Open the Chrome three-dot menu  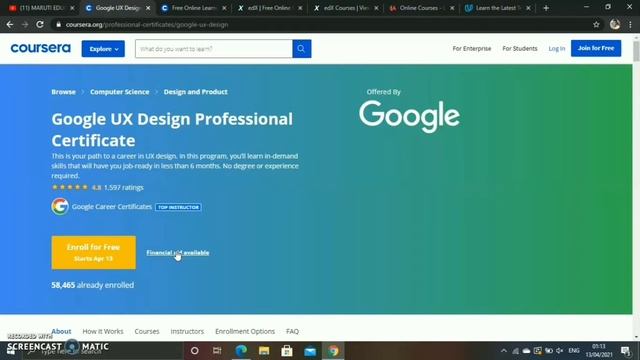631,24
